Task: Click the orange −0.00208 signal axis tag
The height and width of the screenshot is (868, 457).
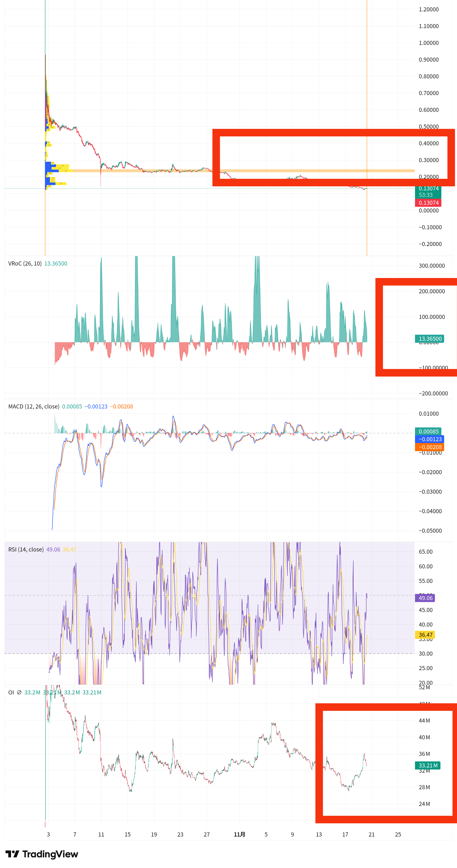Action: [429, 447]
